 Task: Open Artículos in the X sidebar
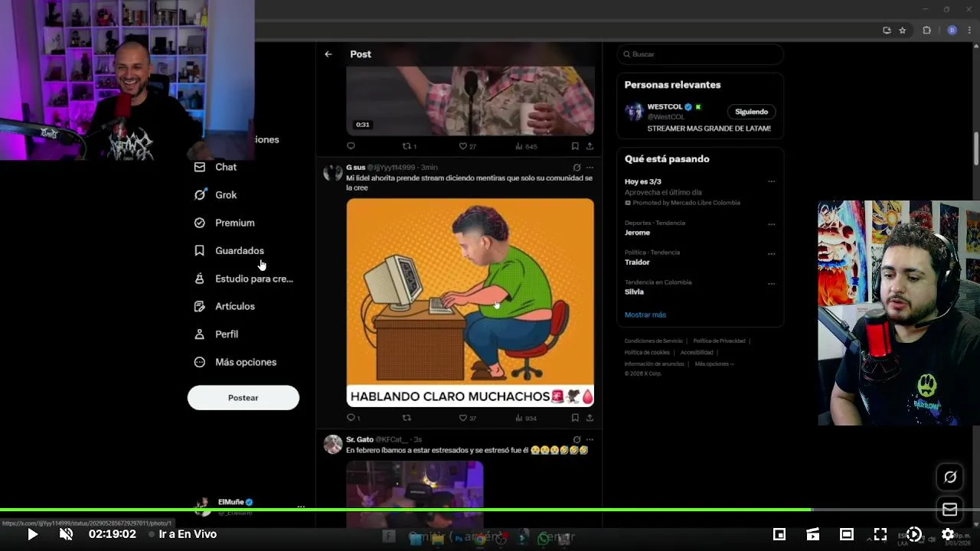224,306
